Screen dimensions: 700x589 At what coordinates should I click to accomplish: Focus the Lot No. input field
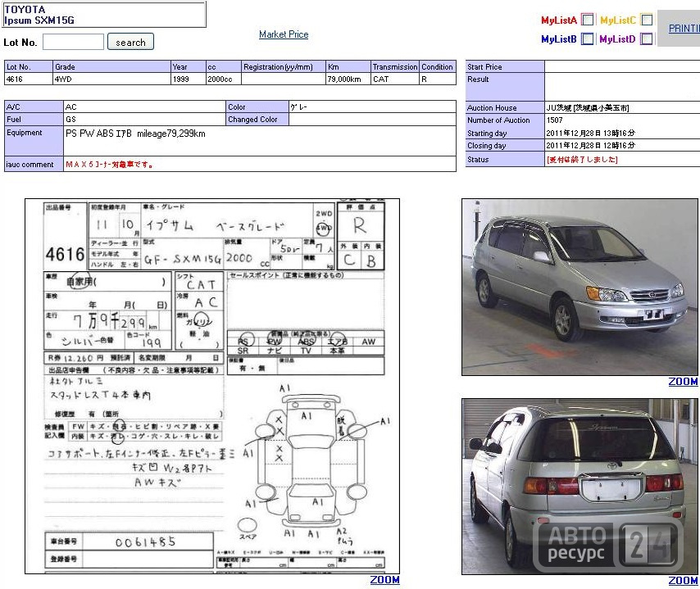(x=73, y=42)
